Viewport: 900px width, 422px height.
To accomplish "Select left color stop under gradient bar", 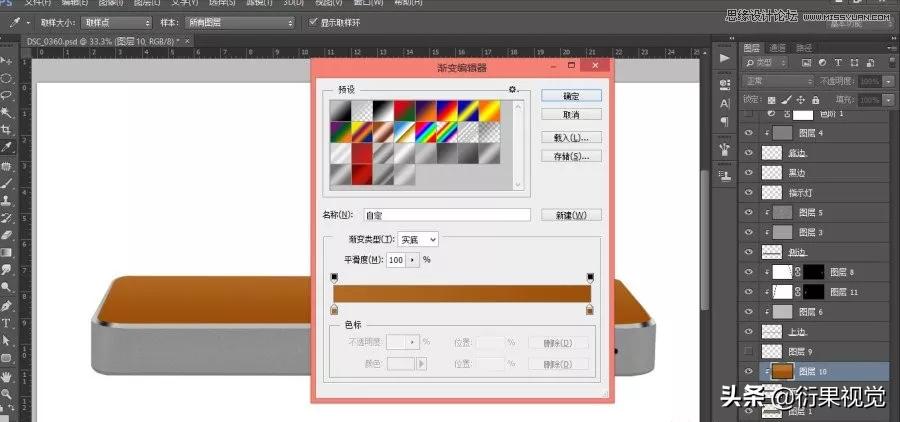I will [335, 310].
